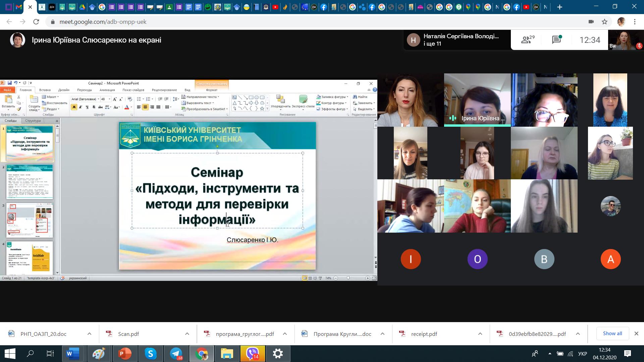Open Viber from the taskbar
Image resolution: width=644 pixels, height=362 pixels.
pyautogui.click(x=252, y=354)
